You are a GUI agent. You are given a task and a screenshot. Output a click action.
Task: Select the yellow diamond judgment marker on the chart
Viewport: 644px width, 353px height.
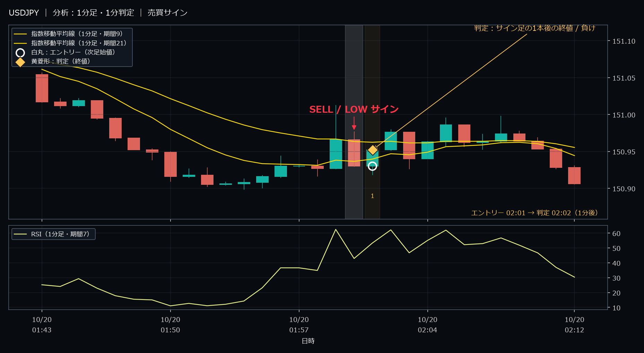(x=373, y=150)
